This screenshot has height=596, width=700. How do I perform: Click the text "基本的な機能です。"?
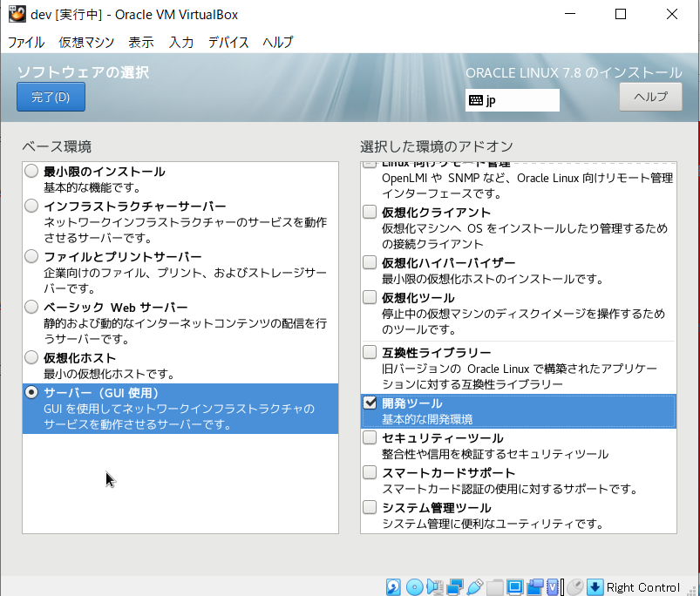pos(92,188)
